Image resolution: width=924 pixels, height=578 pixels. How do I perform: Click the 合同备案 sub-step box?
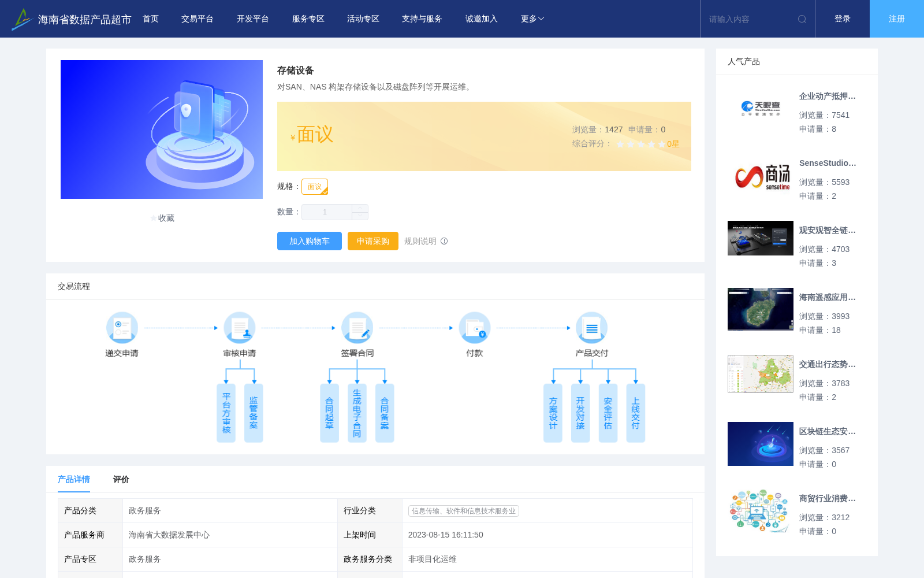[385, 413]
